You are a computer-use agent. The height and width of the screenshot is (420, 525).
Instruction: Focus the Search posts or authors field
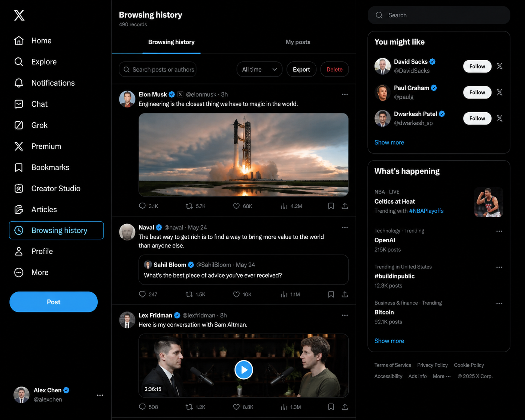[x=158, y=69]
